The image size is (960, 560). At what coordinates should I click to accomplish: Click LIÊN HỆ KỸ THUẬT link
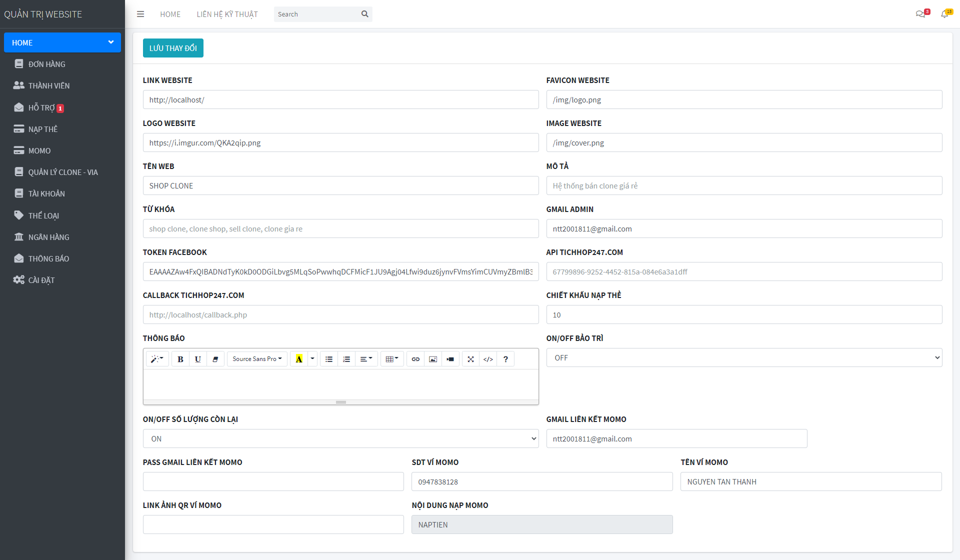pyautogui.click(x=227, y=14)
